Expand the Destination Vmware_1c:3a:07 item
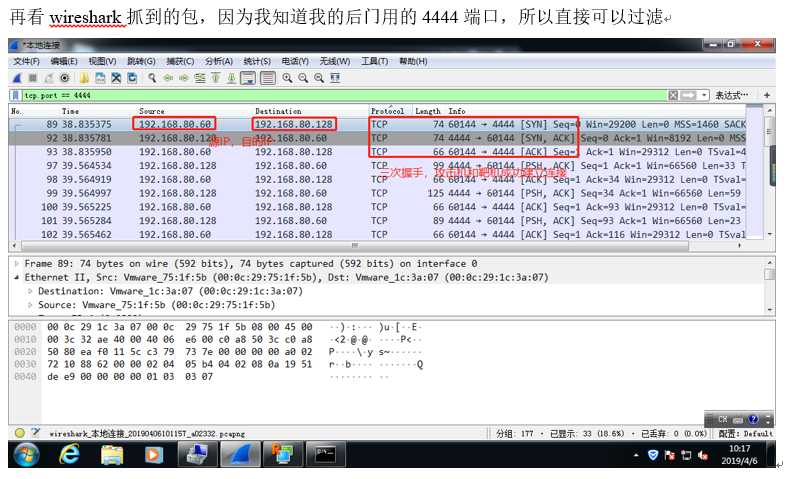Viewport: 794px width, 479px height. [30, 291]
